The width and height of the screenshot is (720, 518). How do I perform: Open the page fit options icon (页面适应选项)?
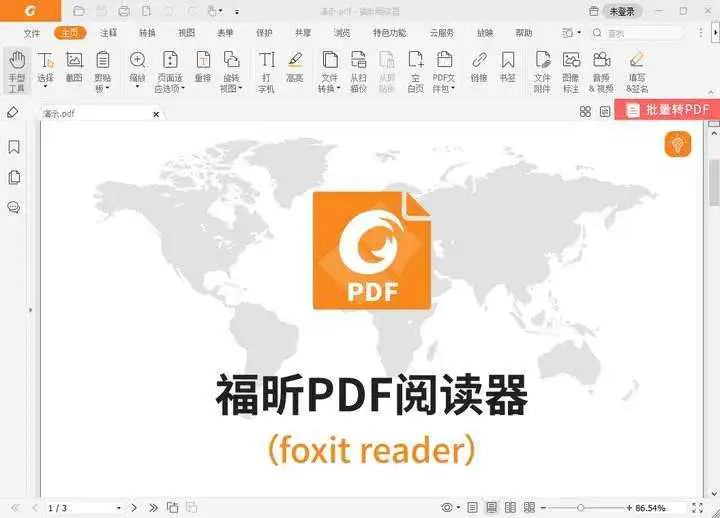pos(170,60)
